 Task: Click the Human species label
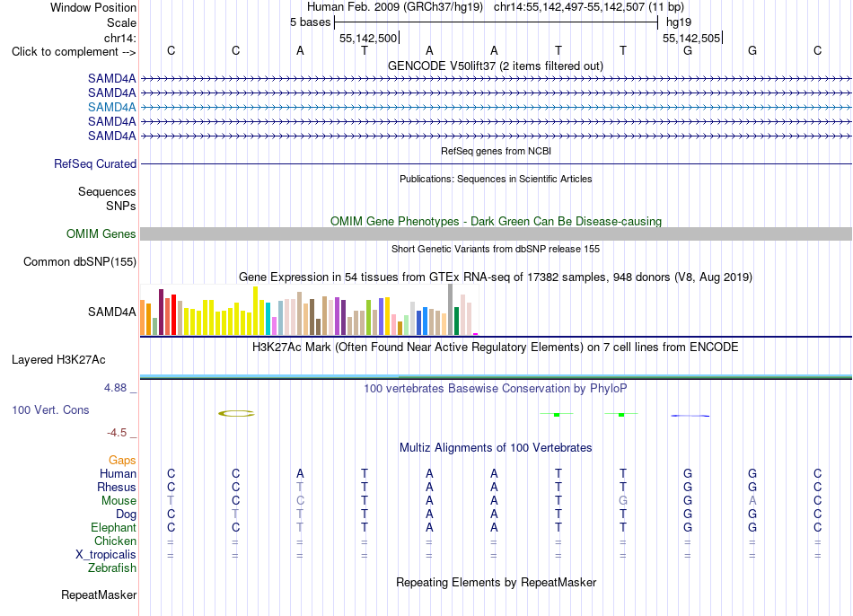[x=118, y=473]
